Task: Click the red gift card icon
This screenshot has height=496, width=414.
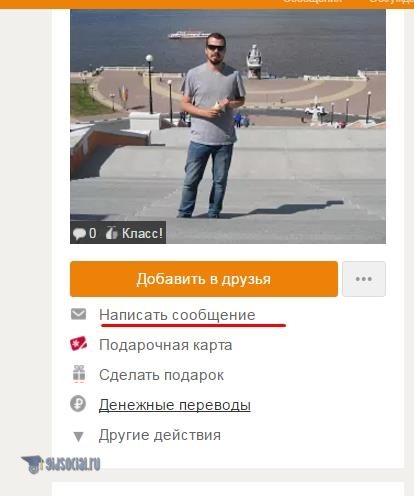Action: click(x=78, y=344)
